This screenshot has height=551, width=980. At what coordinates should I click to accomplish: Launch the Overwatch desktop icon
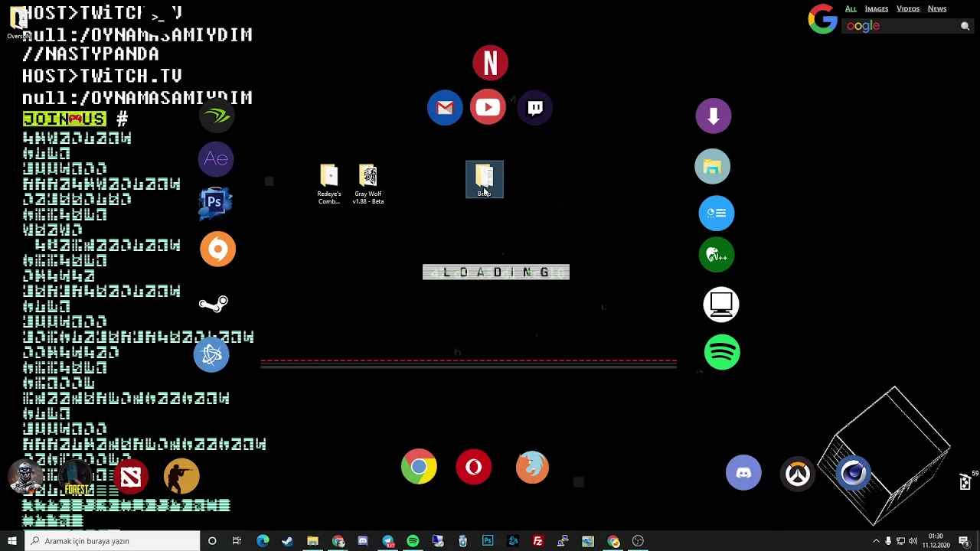click(x=797, y=474)
